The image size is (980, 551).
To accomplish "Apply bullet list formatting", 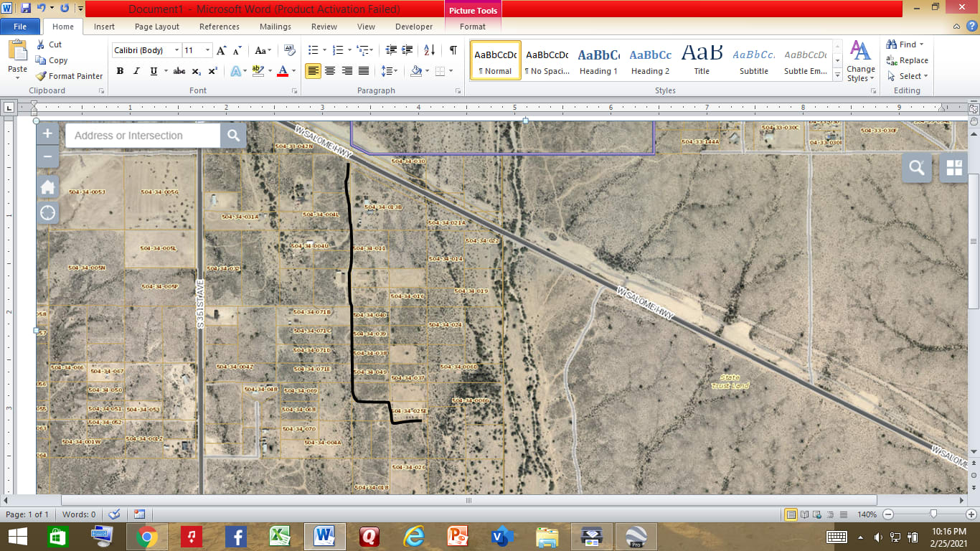I will [x=313, y=50].
